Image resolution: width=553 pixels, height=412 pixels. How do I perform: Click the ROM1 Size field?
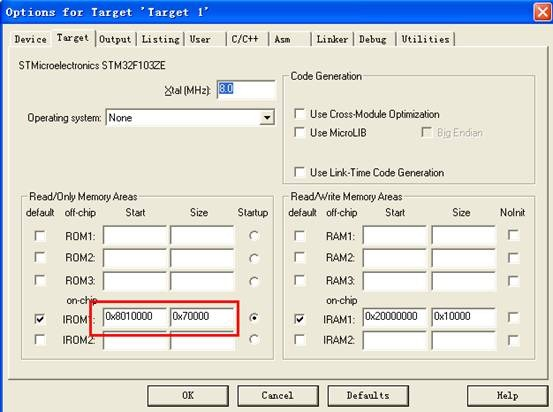tap(202, 235)
